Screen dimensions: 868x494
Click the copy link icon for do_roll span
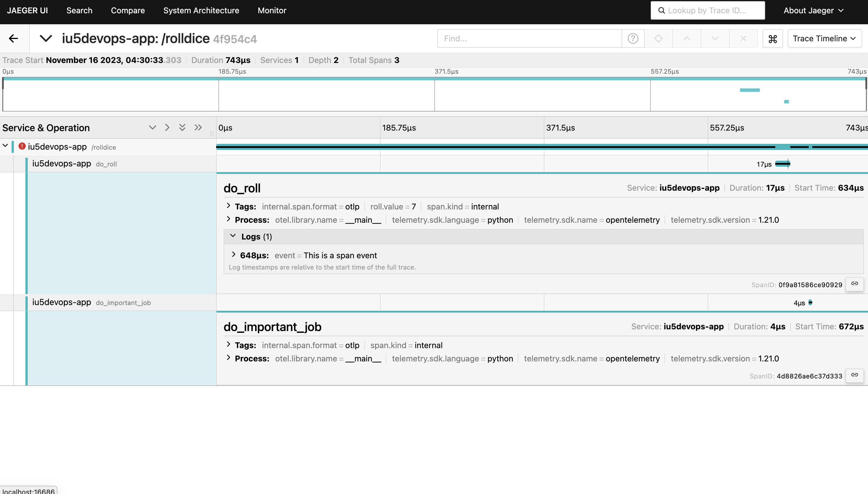(854, 284)
